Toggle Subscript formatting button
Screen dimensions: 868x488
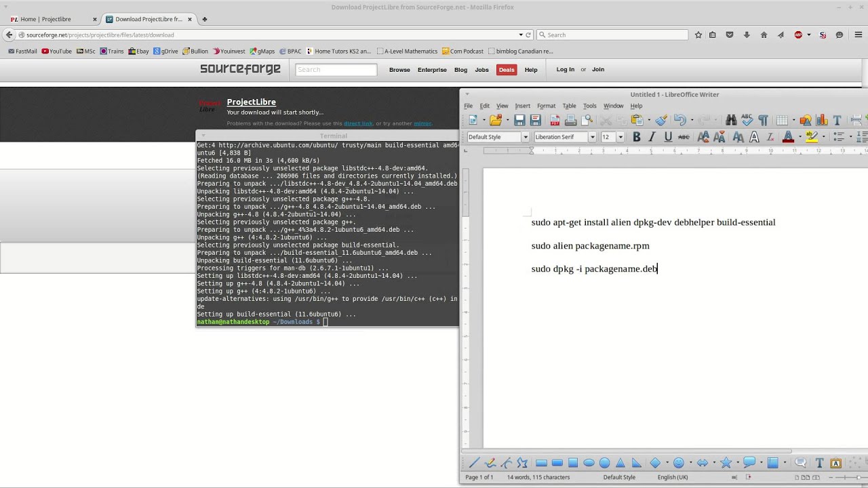click(719, 137)
